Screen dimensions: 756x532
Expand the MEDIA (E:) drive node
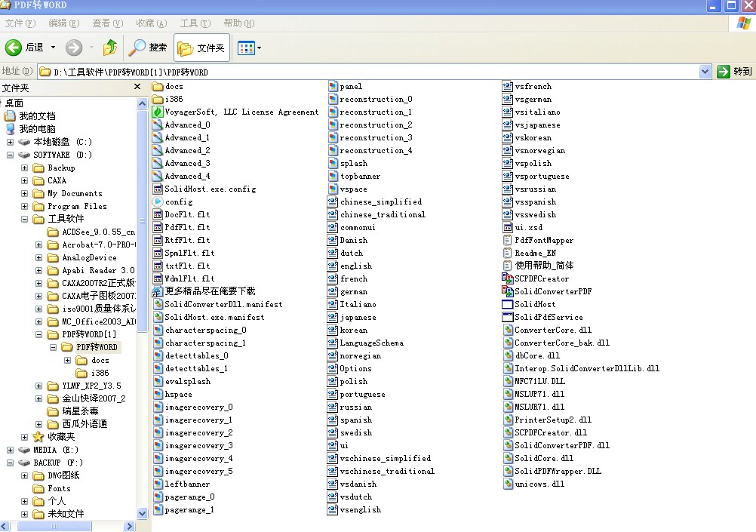(x=10, y=450)
